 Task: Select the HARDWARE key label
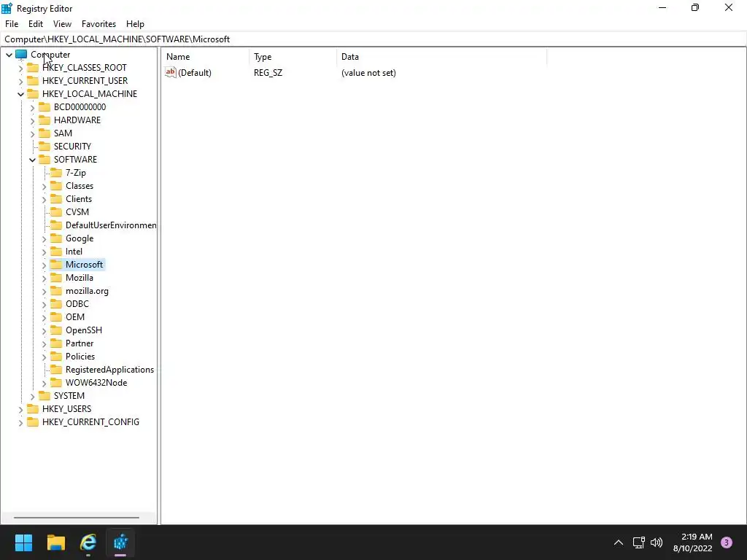[x=77, y=120]
